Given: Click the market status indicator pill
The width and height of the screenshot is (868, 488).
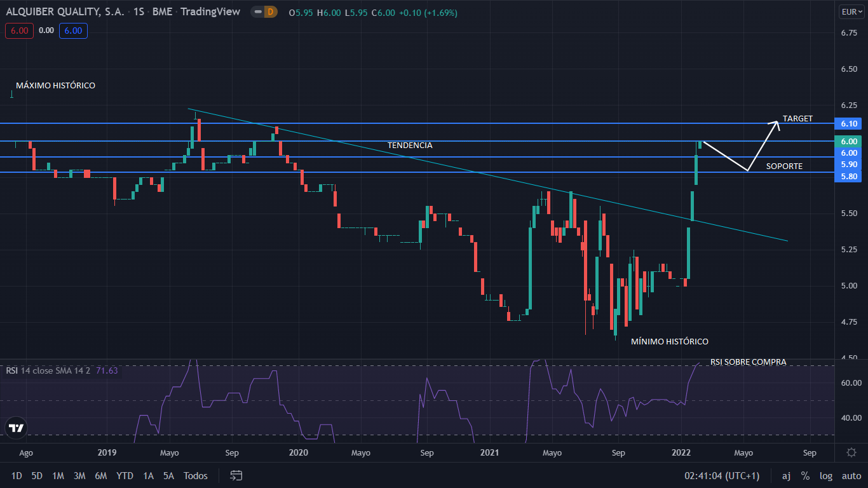Looking at the screenshot, I should (x=257, y=12).
